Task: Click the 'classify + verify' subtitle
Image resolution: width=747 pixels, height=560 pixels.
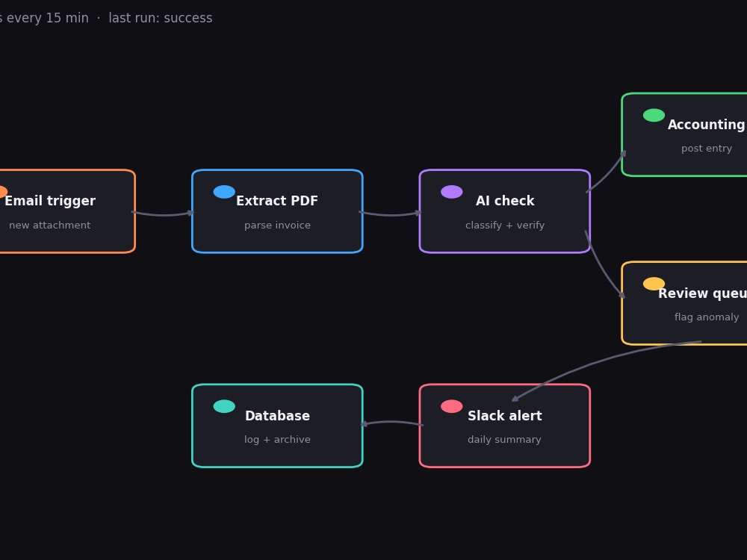Action: [505, 225]
